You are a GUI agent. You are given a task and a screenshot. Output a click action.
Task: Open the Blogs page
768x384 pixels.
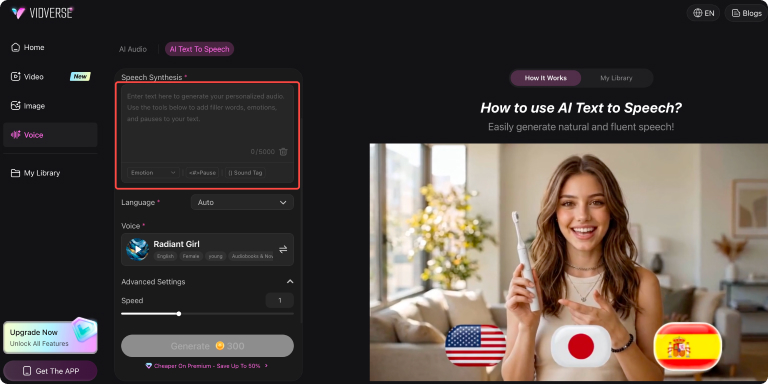[x=746, y=13]
